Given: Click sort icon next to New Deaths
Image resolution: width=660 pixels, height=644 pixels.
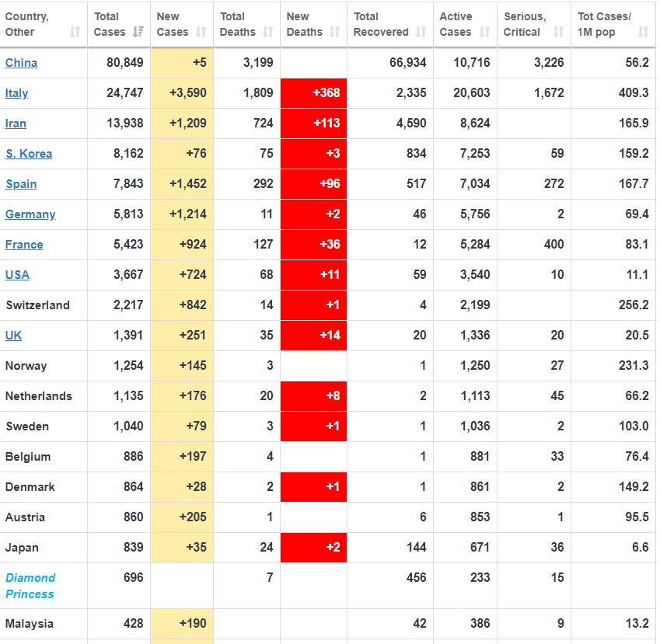Looking at the screenshot, I should tap(334, 32).
